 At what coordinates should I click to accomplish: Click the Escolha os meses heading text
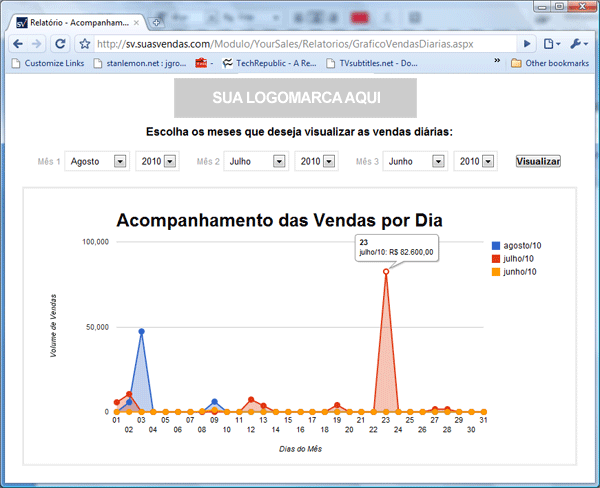click(299, 132)
